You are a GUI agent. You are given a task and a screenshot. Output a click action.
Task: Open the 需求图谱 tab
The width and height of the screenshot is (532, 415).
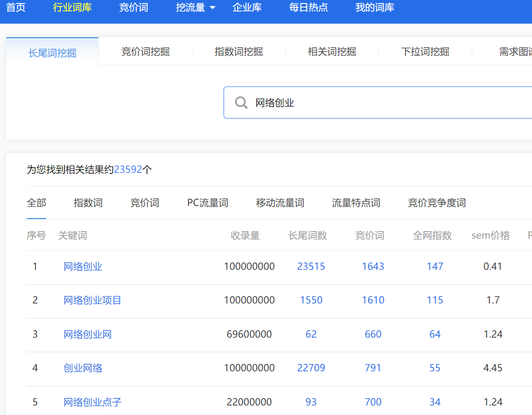pos(512,51)
